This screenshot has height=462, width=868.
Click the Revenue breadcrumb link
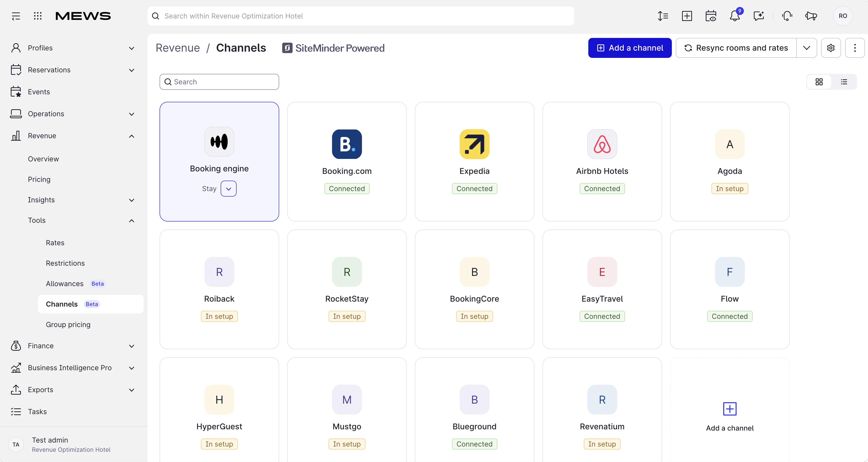[177, 48]
